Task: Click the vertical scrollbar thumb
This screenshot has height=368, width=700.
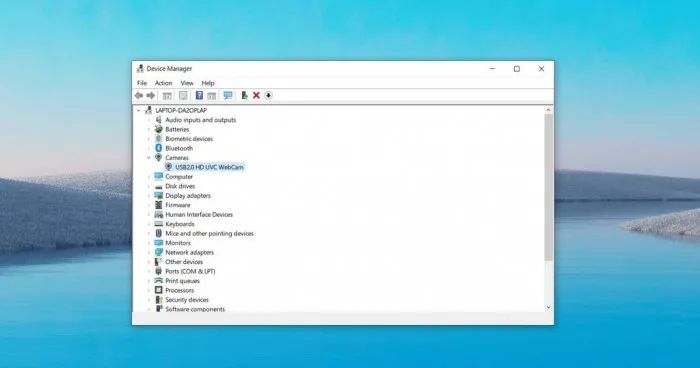Action: (549, 188)
